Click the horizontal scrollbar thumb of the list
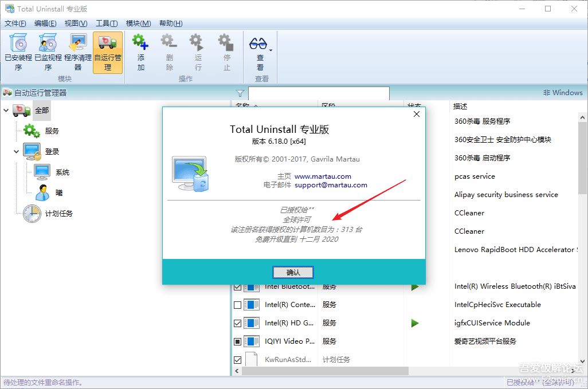The width and height of the screenshot is (588, 389). (x=325, y=371)
